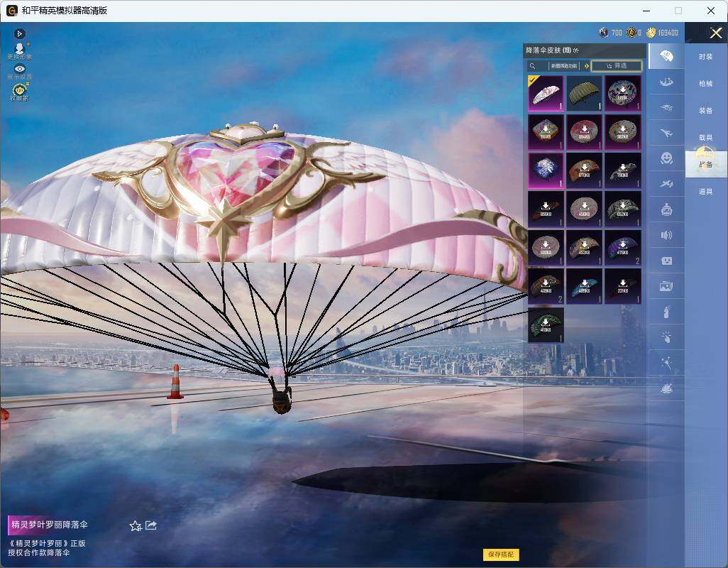Switch to the 时装 tab
The image size is (728, 568).
[706, 57]
